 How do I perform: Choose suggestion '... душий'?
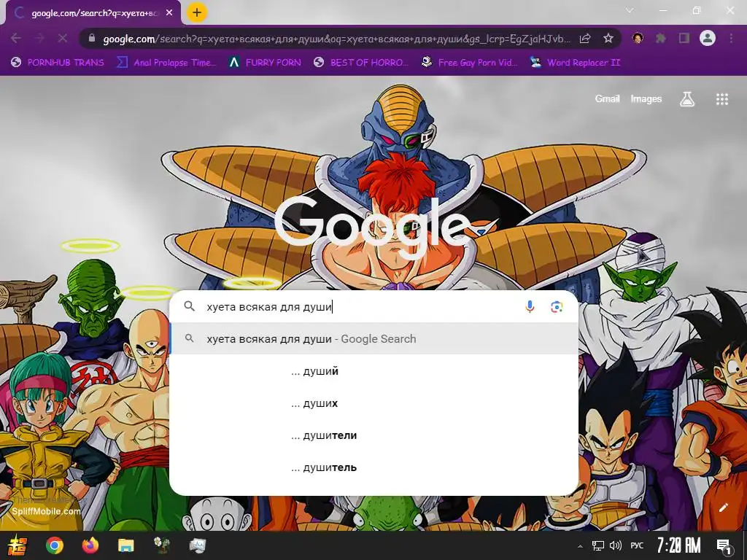click(374, 371)
